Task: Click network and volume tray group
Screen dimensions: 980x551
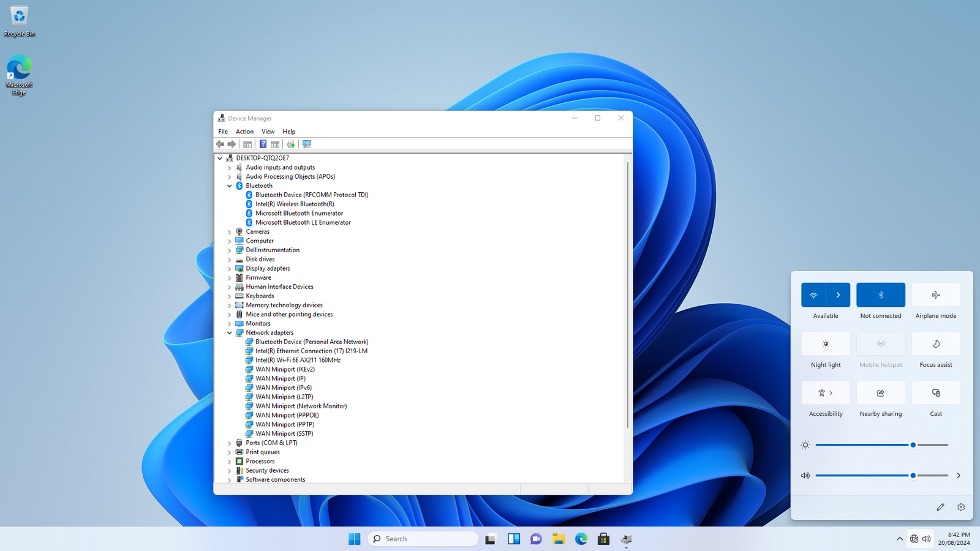Action: (x=920, y=539)
